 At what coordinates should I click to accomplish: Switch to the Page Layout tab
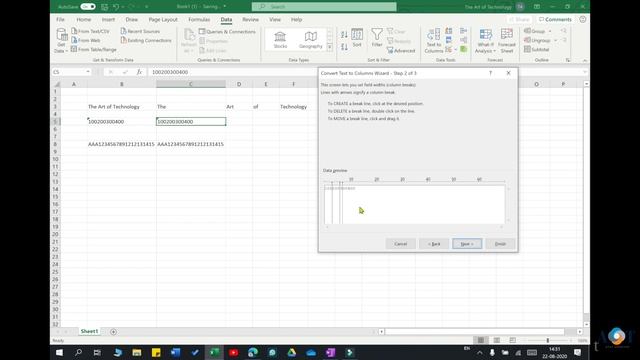coord(163,19)
